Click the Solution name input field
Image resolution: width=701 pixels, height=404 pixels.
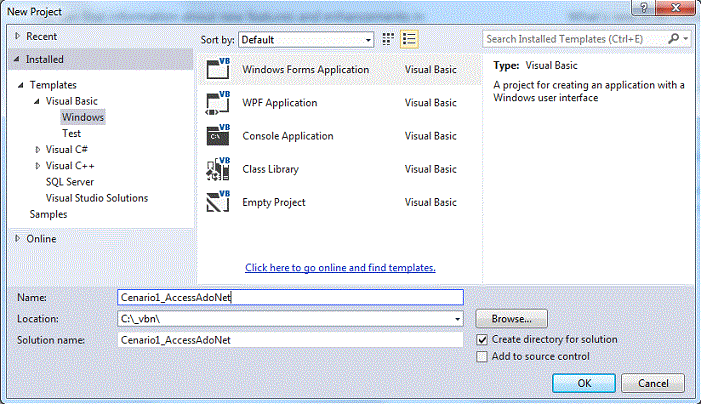(x=291, y=340)
